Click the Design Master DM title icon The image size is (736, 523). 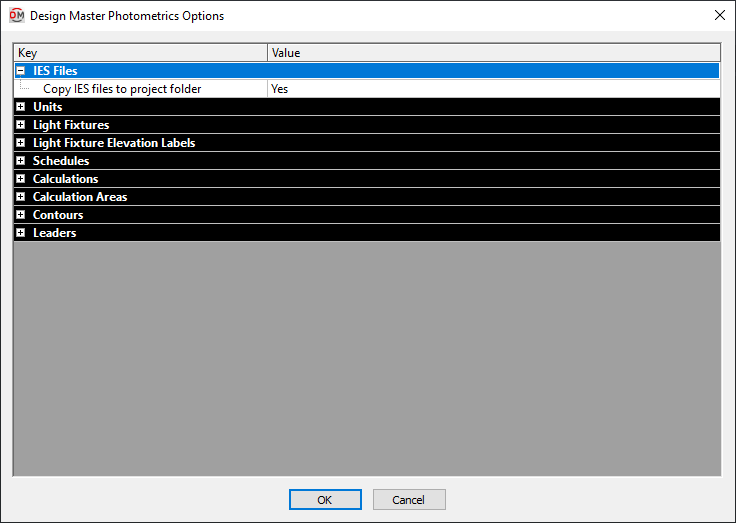(16, 15)
